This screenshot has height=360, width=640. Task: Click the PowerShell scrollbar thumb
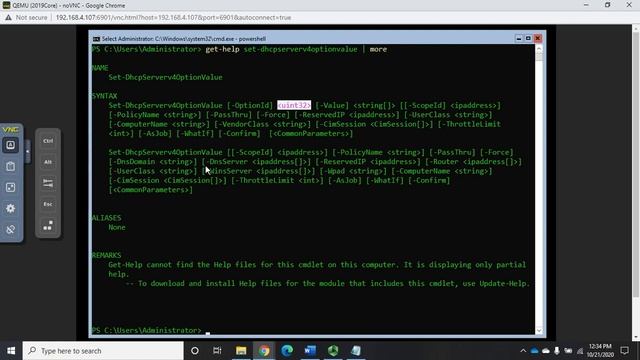[539, 56]
